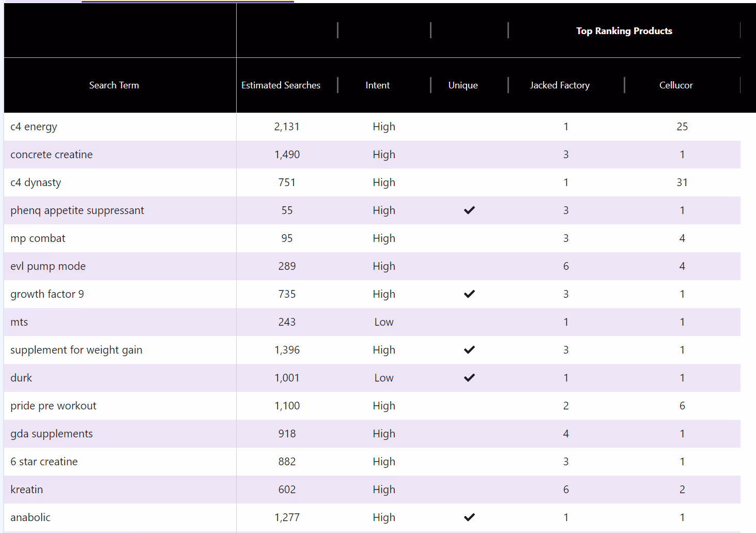Click the 1,396 estimated searches value
Viewport: 756px width, 533px height.
tap(287, 350)
